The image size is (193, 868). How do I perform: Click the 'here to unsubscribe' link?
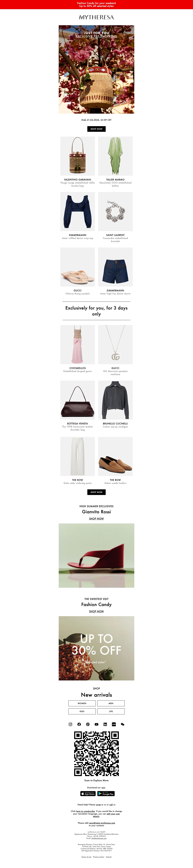[85, 811]
